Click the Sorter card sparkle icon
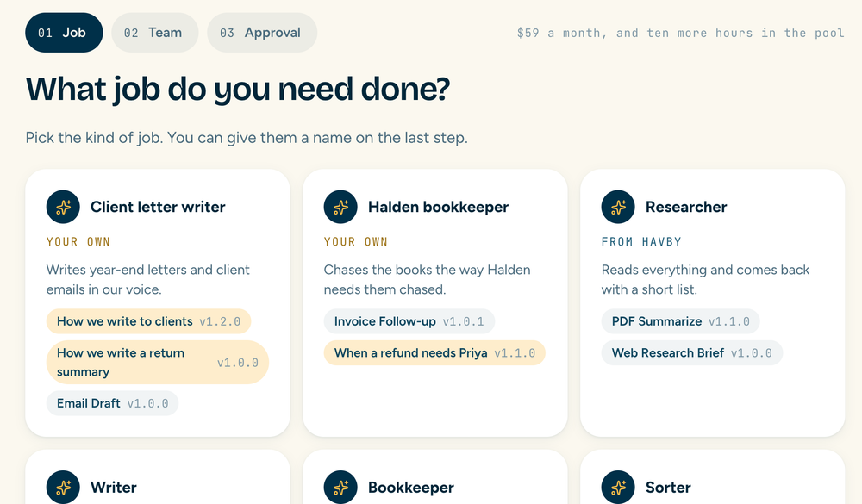862x504 pixels. (618, 487)
